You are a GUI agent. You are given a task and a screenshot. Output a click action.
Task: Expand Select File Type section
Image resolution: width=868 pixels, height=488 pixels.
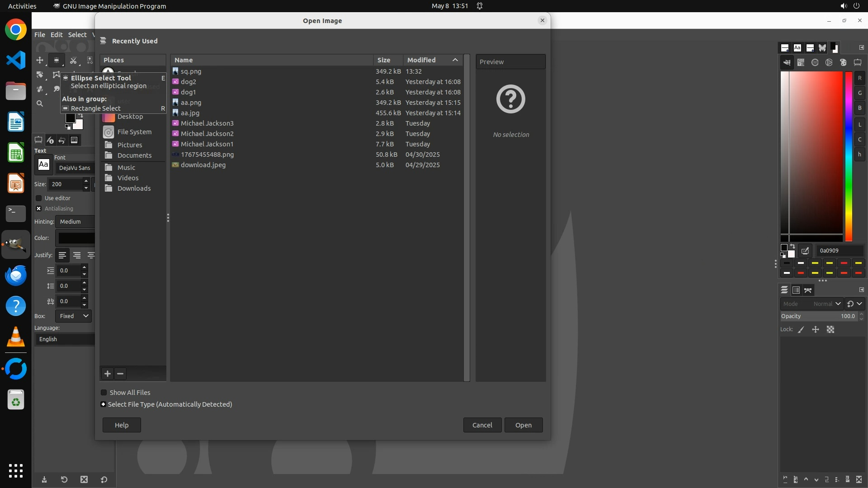coord(104,404)
